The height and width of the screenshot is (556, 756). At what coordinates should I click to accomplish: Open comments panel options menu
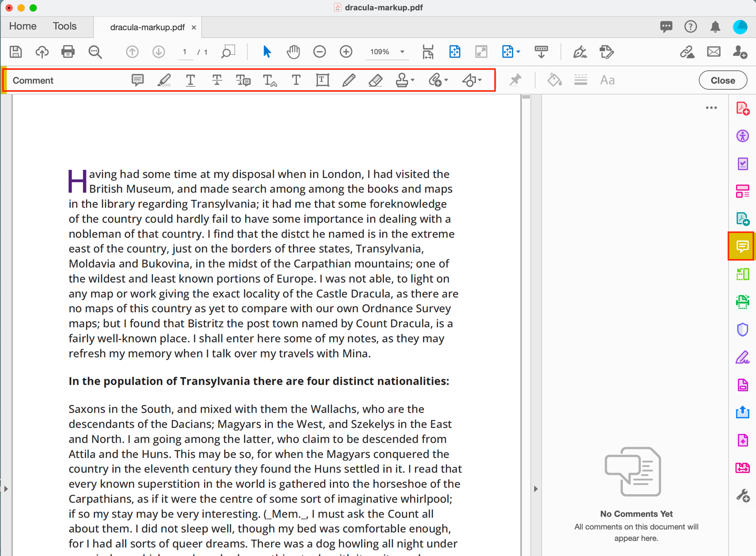(711, 108)
